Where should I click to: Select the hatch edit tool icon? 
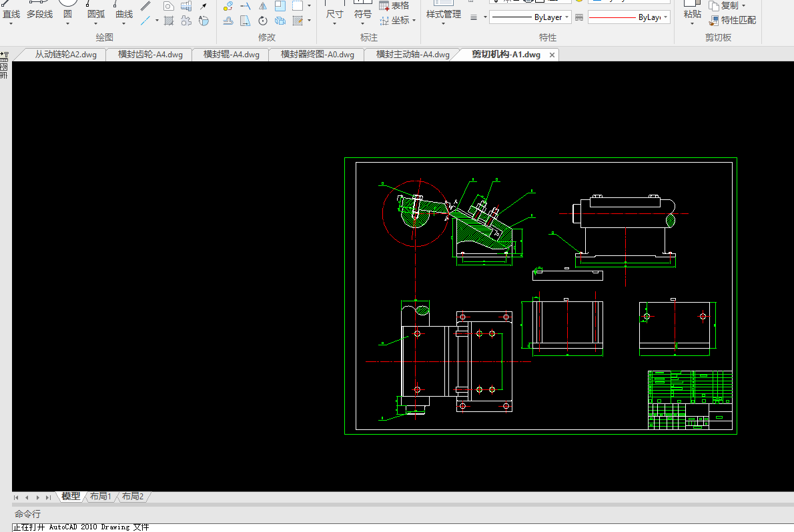[x=298, y=20]
